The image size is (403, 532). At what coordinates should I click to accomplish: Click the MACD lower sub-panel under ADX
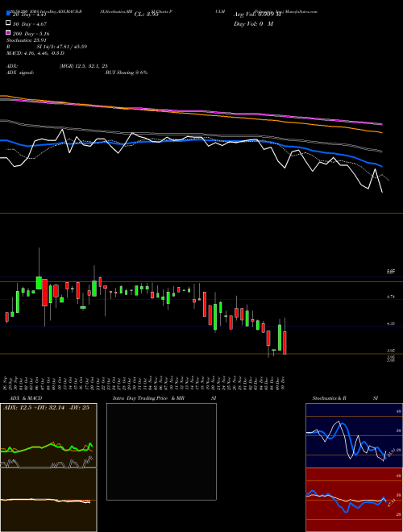pos(48,500)
